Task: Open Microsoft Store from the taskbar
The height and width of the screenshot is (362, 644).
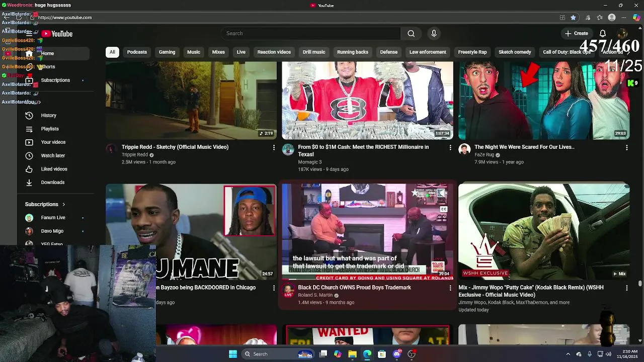Action: tap(382, 354)
